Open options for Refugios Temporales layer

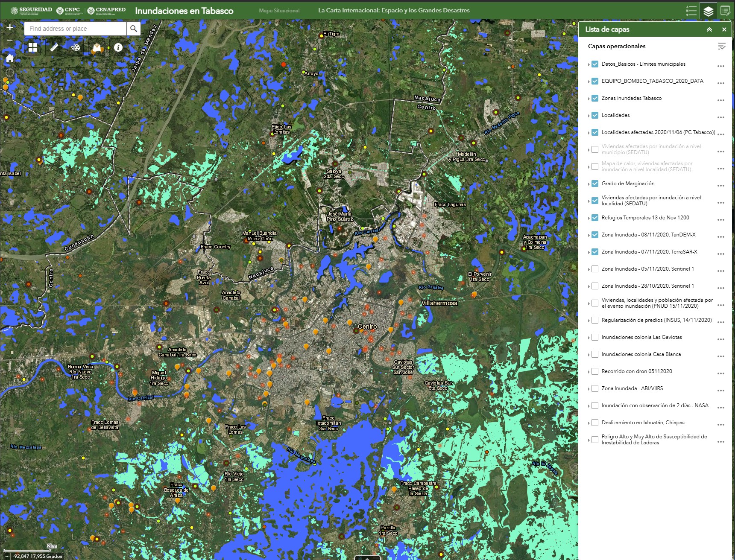pos(721,220)
